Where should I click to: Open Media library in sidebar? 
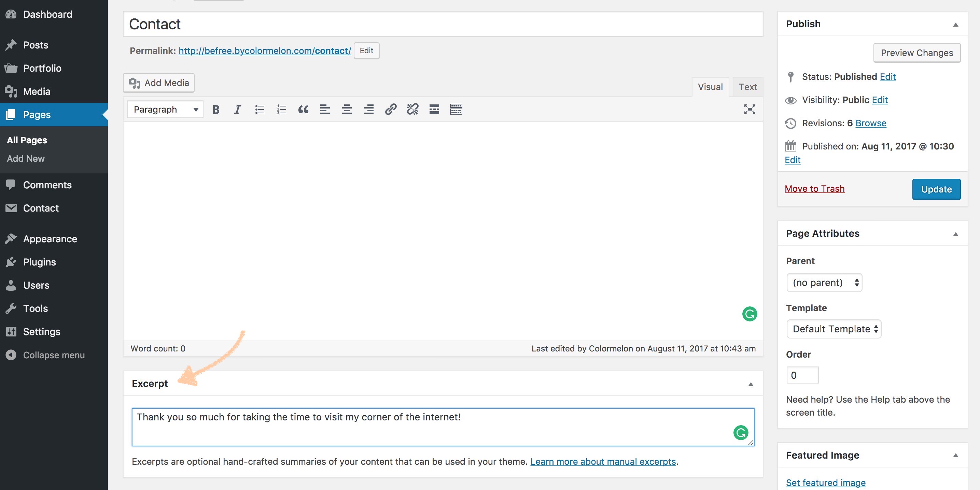pyautogui.click(x=54, y=91)
